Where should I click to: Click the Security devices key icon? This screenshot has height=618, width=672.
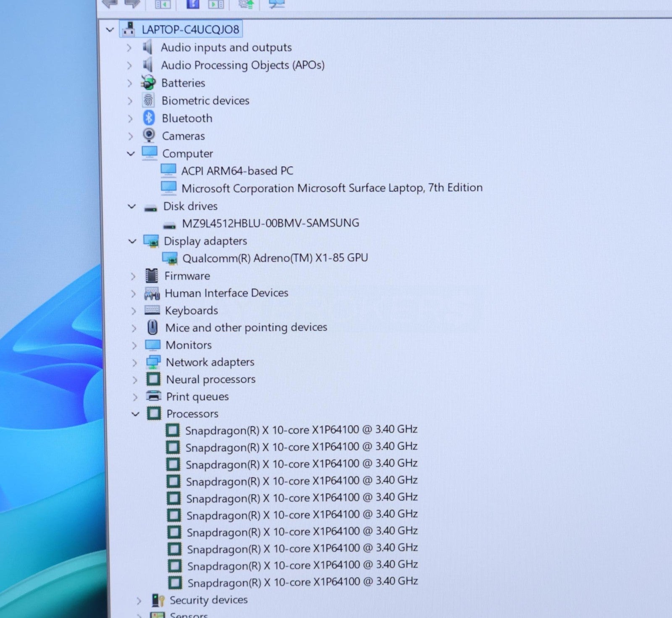(x=158, y=600)
